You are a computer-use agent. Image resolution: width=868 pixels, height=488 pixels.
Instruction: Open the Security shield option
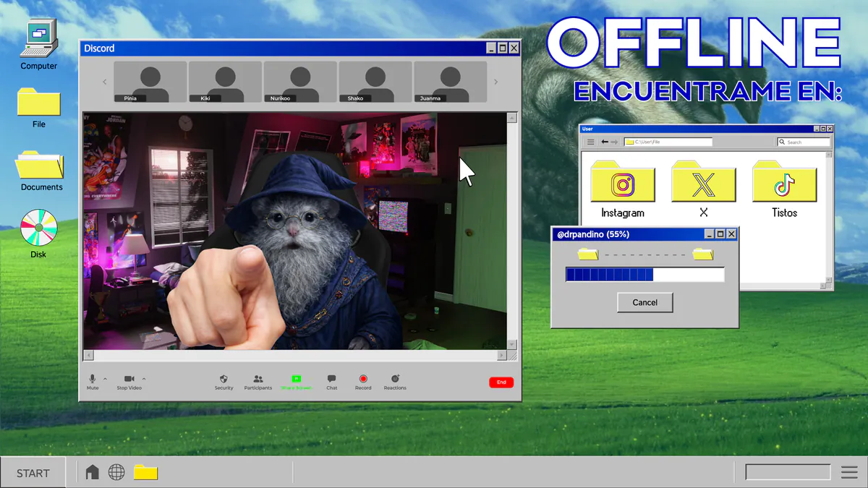(224, 382)
